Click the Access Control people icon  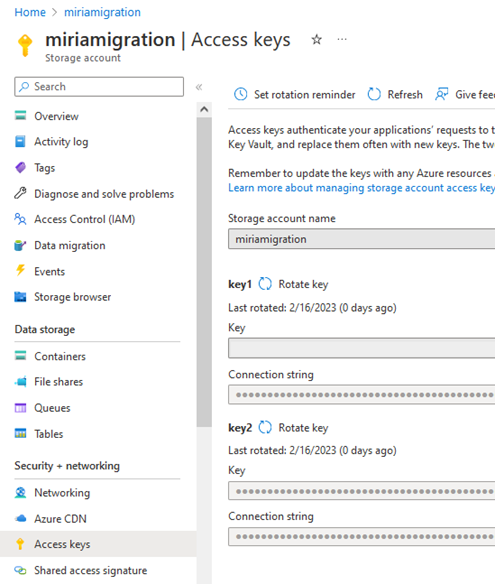coord(20,219)
